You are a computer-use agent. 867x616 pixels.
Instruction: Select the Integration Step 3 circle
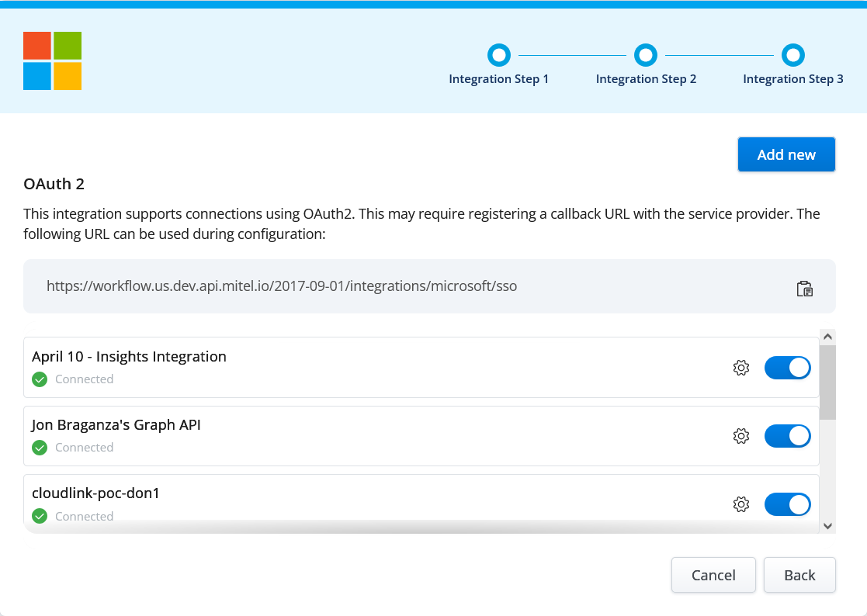(x=792, y=55)
